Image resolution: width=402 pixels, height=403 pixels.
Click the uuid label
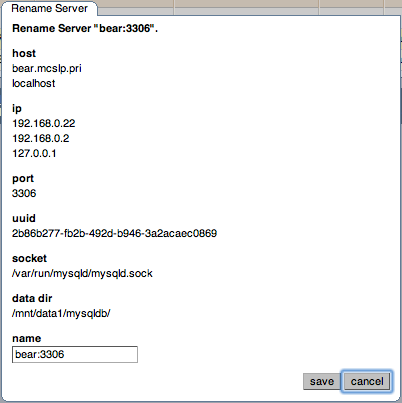(x=24, y=218)
